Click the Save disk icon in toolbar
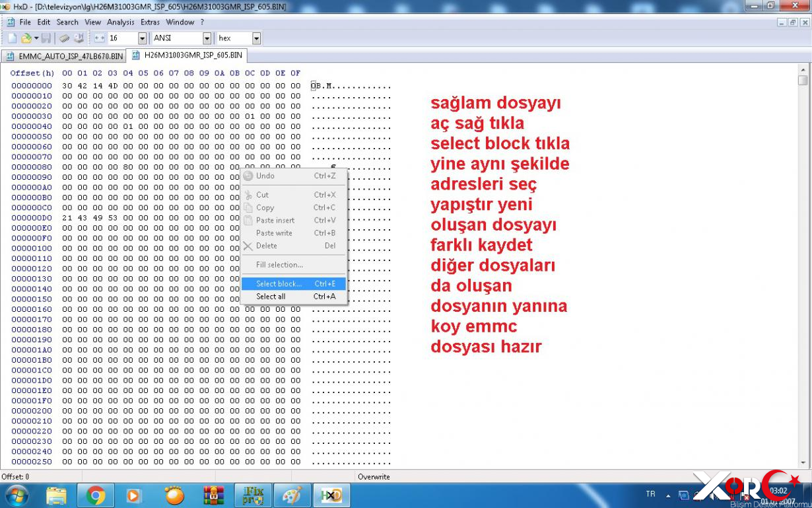This screenshot has height=508, width=812. pos(46,38)
